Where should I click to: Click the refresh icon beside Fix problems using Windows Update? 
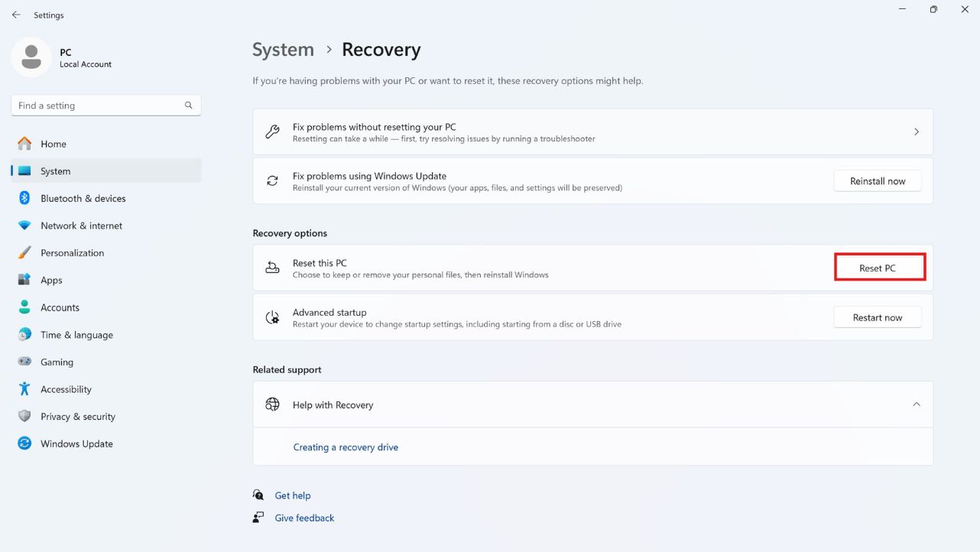coord(272,181)
